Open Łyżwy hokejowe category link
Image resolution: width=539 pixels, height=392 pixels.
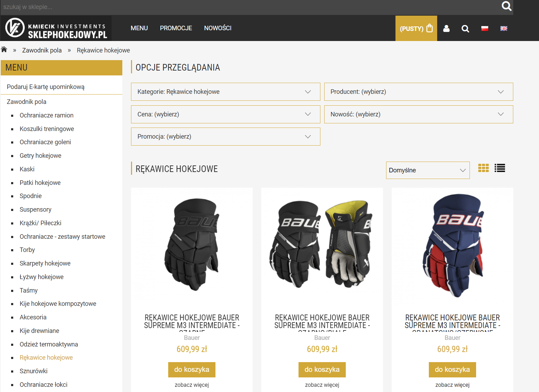pyautogui.click(x=42, y=277)
